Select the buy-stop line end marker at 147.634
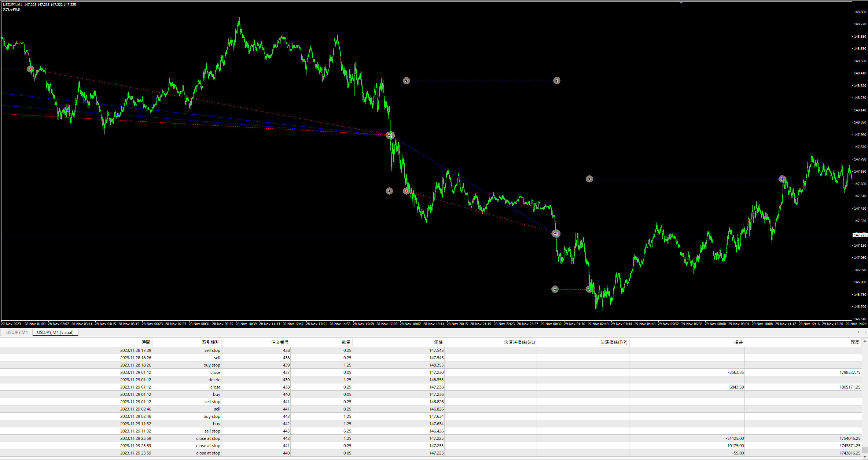Screen dimensions: 868x460 (782, 179)
